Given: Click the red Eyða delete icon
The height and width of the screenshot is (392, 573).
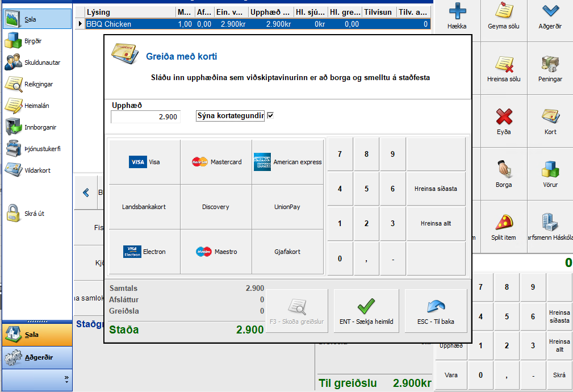Looking at the screenshot, I should click(503, 117).
